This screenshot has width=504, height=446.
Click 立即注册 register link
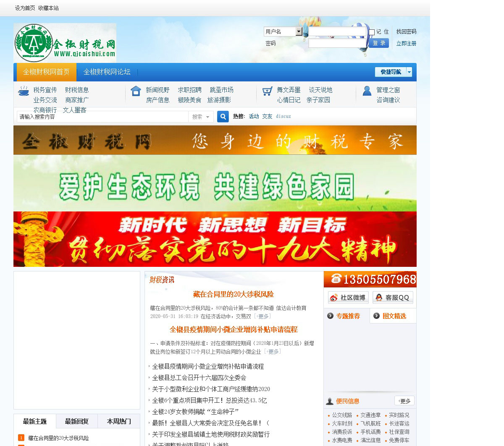point(407,43)
